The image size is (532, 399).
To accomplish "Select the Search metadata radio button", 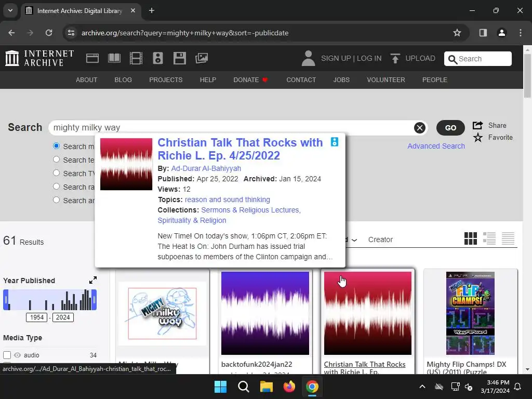I will click(x=56, y=146).
